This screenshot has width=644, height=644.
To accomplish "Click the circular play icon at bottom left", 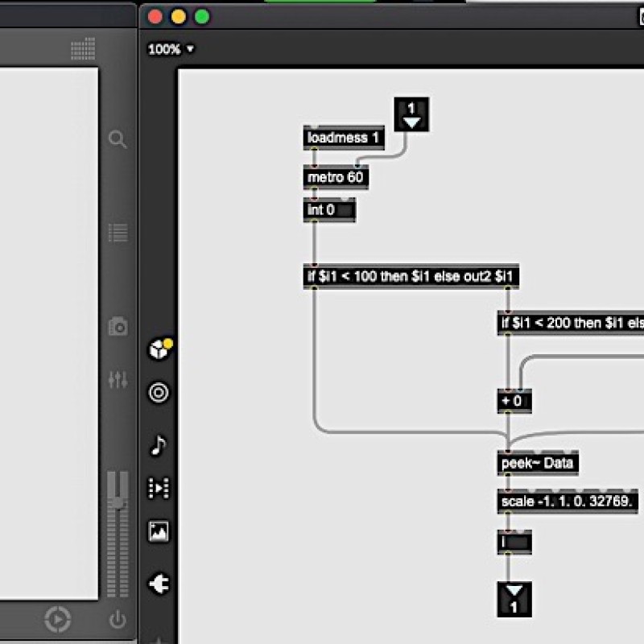I will (58, 619).
